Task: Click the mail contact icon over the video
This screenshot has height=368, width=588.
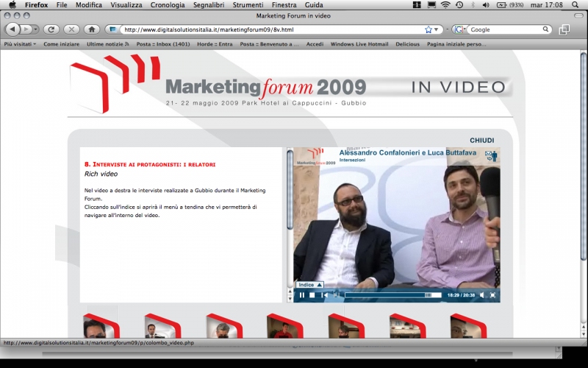Action: [x=491, y=155]
